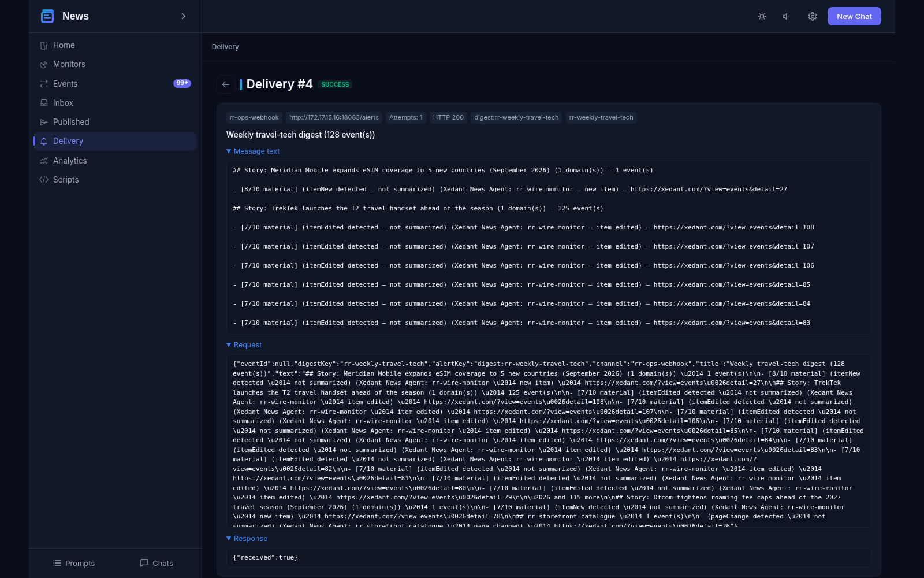Click the Events arrows icon
924x578 pixels.
44,84
